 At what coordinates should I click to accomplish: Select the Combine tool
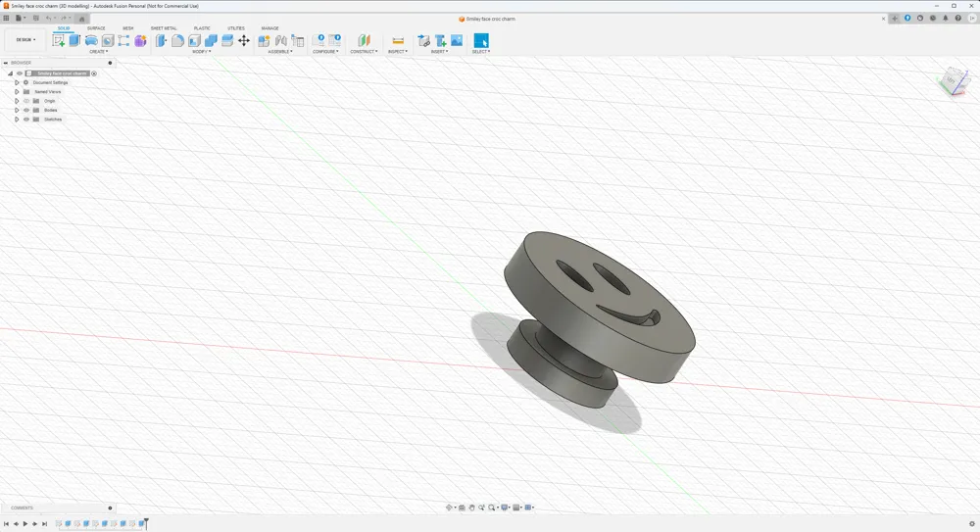211,40
